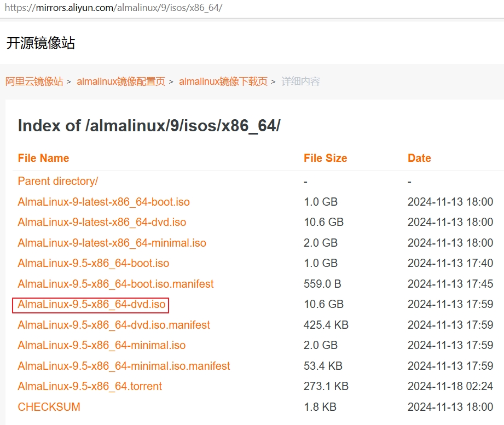This screenshot has width=504, height=425.
Task: Download AlmaLinux-9.5-x86_64.torrent file
Action: coord(90,386)
